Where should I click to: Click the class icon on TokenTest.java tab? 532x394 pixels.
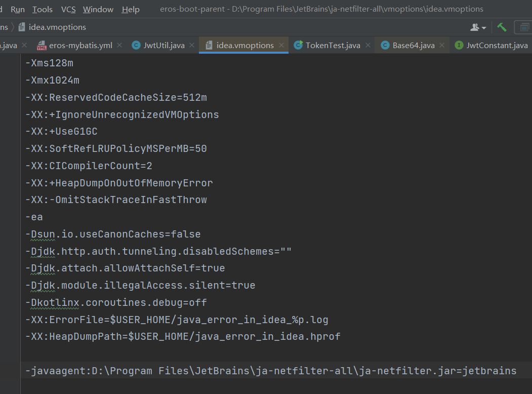tap(298, 45)
